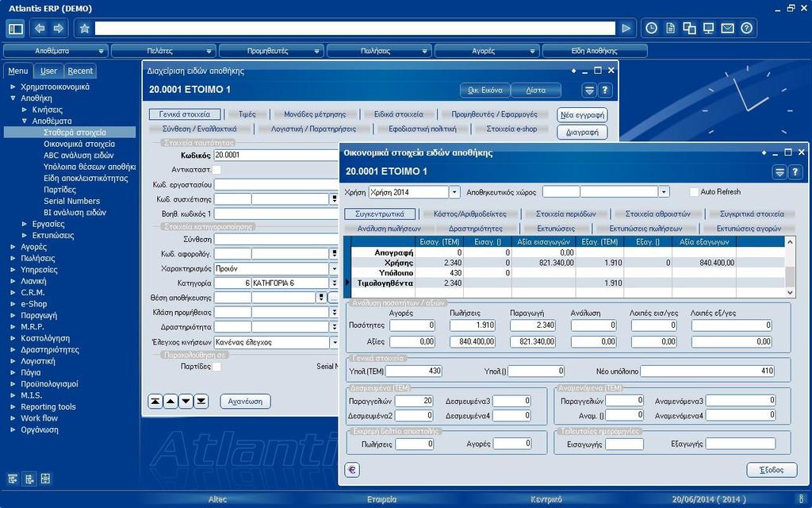Open options menu icon in Οικονομικά στοιχεία window
812x508 pixels.
(x=779, y=172)
